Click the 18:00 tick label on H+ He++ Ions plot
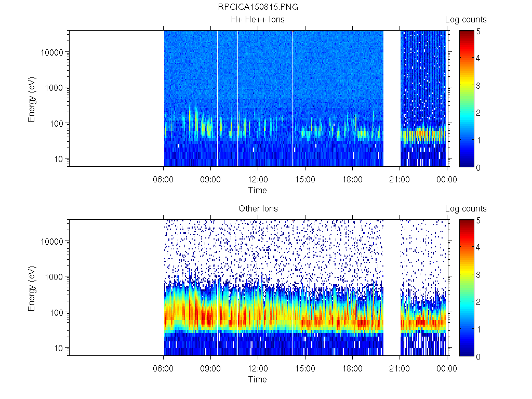Image resolution: width=532 pixels, height=399 pixels. coord(353,179)
